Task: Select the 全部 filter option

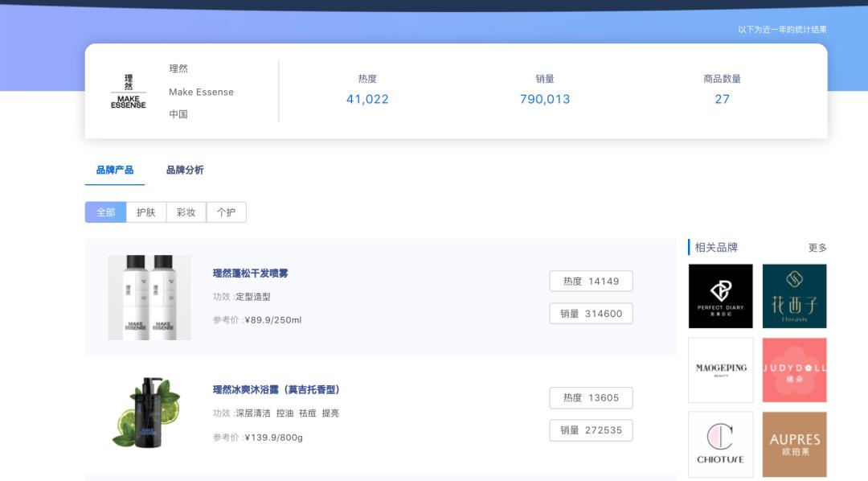Action: 104,212
